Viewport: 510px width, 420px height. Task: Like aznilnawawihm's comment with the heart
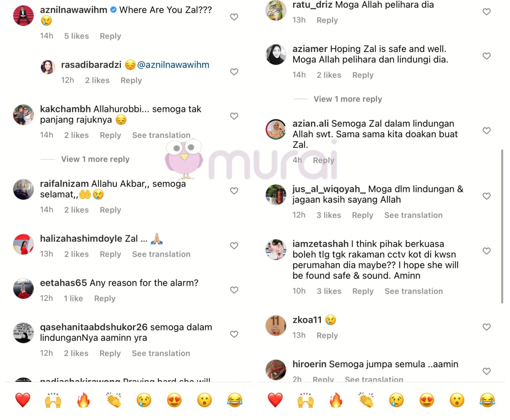tap(234, 17)
